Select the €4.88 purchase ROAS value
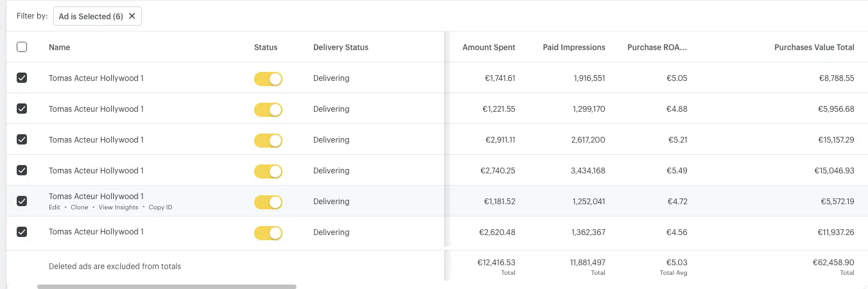 (677, 109)
